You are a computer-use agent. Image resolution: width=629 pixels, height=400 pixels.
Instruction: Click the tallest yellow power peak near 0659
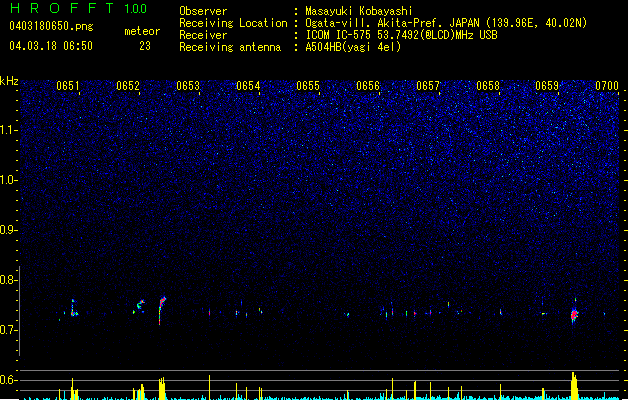[x=574, y=386]
